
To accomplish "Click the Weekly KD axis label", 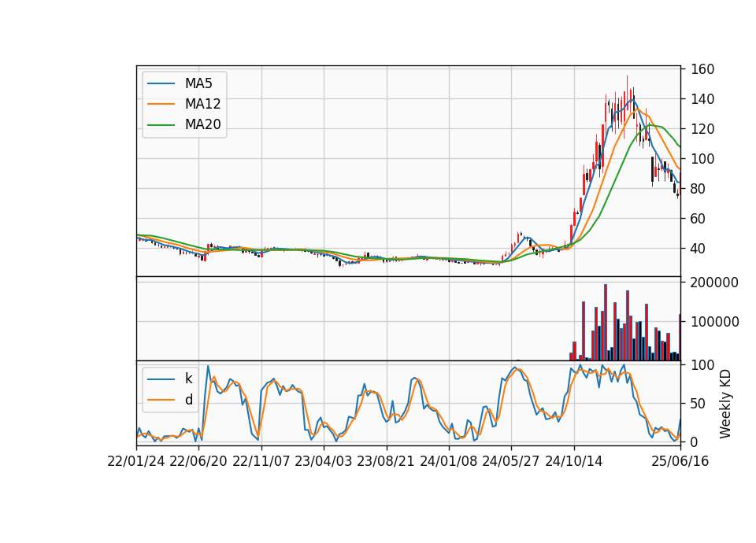I will coord(725,404).
